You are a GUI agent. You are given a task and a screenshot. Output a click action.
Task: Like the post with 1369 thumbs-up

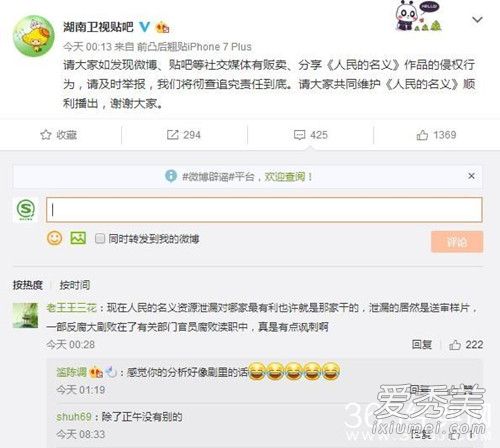pyautogui.click(x=422, y=135)
